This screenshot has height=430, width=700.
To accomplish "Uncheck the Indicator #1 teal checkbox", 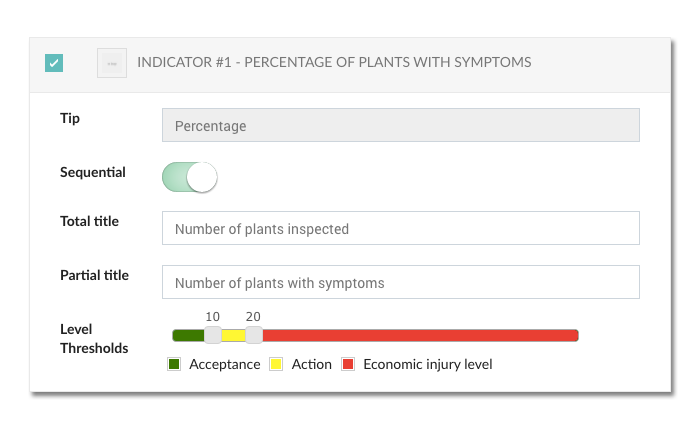I will (x=54, y=63).
